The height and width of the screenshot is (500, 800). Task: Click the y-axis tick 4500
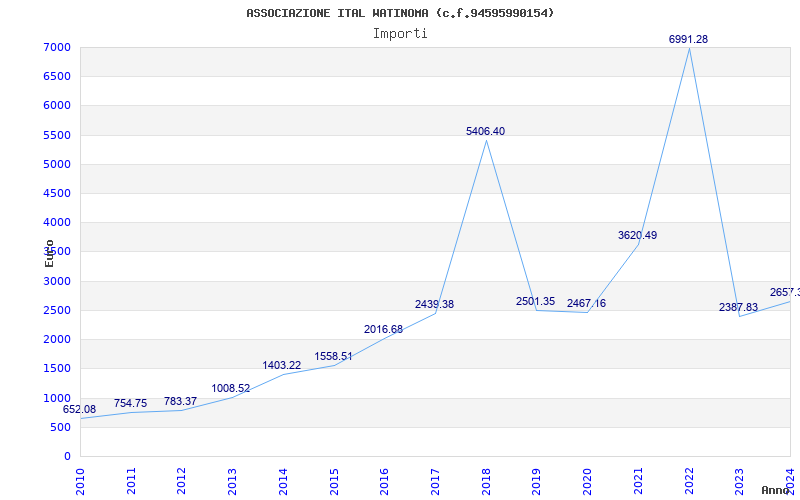(58, 194)
